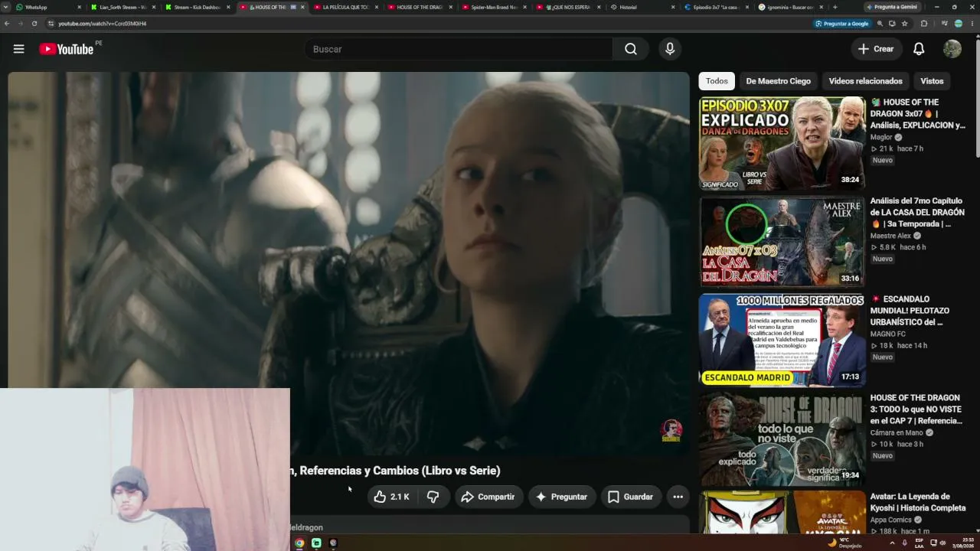This screenshot has width=980, height=551.
Task: Select the Videos relacionados chip
Action: (x=865, y=81)
